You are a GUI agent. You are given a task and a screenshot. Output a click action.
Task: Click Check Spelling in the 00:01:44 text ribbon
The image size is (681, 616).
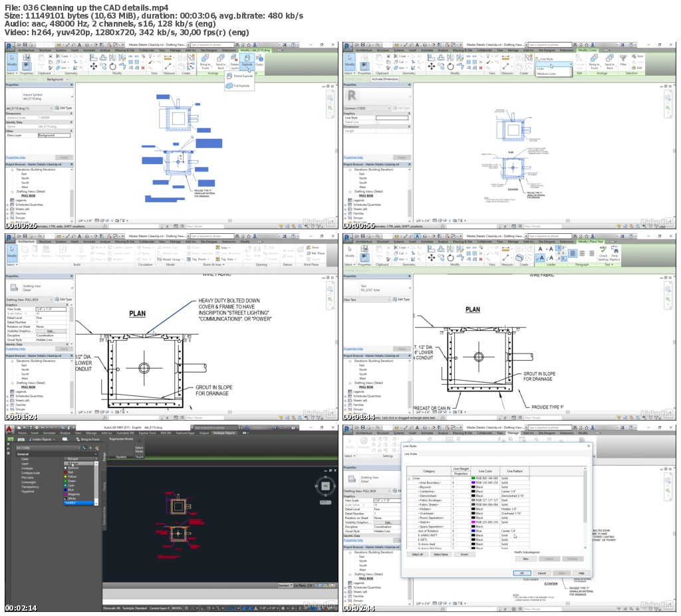coord(603,253)
